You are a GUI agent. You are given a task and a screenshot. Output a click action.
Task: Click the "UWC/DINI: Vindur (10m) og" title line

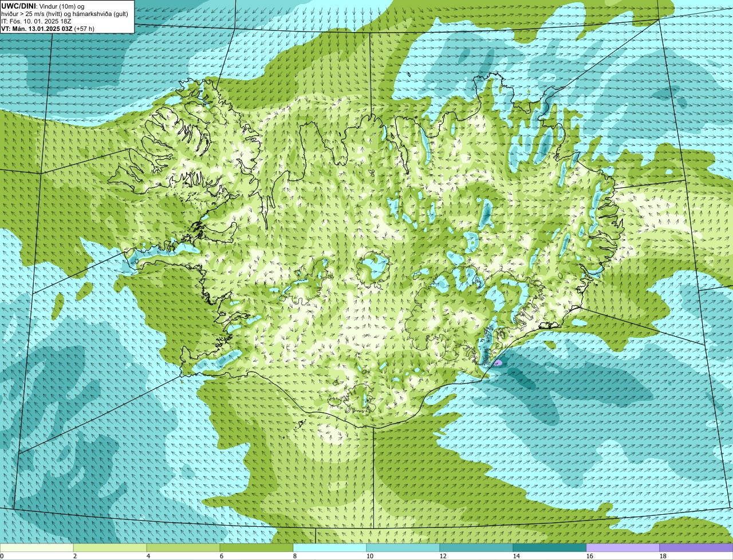[x=43, y=6]
